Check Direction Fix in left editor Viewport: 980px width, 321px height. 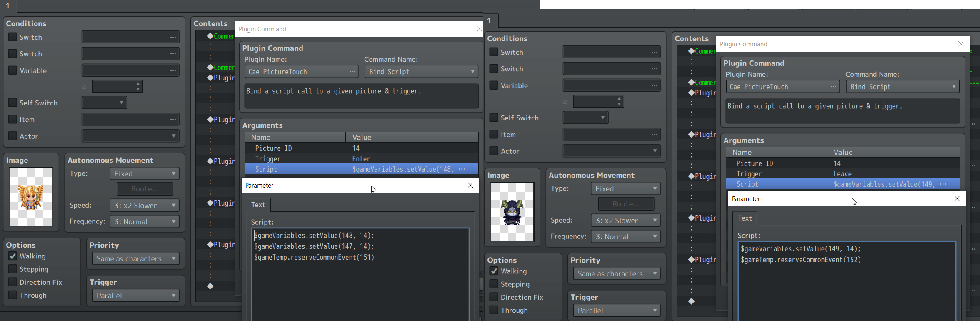12,282
